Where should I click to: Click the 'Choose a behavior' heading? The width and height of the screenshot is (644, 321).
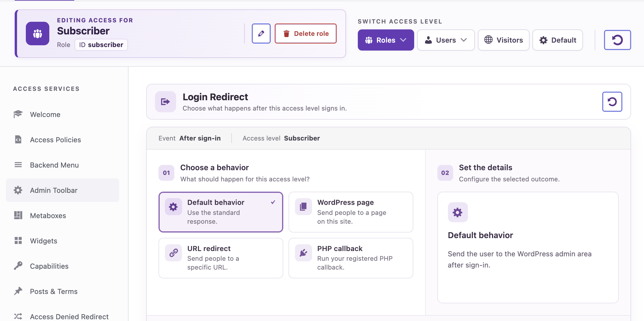tap(215, 168)
